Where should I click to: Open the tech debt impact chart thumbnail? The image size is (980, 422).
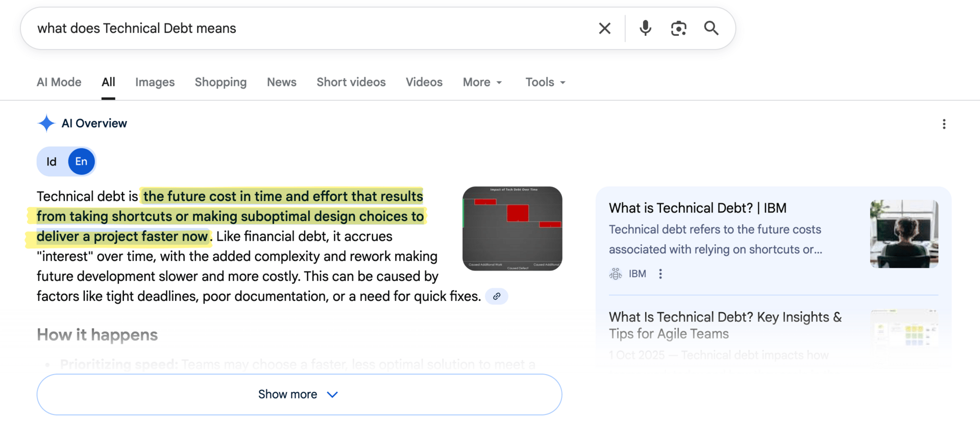coord(512,228)
